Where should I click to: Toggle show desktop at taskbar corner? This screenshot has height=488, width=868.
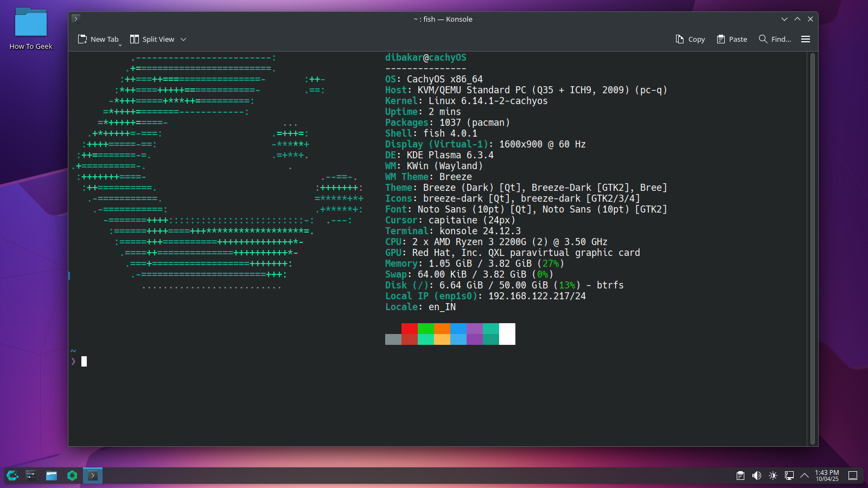pos(852,476)
